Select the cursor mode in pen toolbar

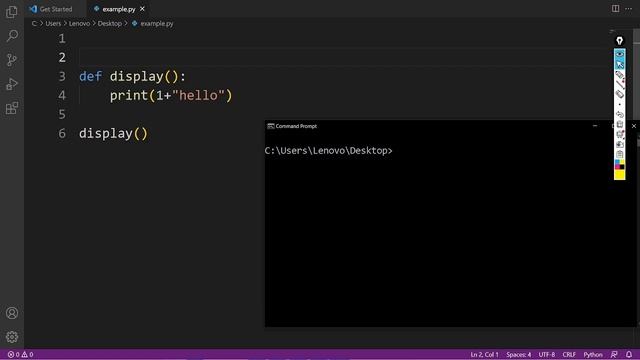click(x=620, y=64)
